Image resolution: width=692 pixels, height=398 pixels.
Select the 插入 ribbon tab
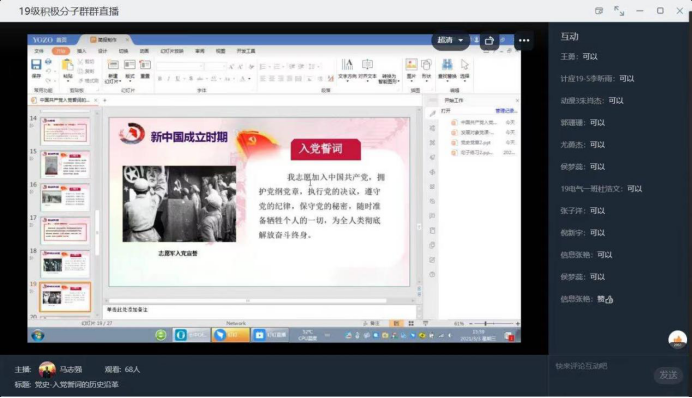click(82, 51)
